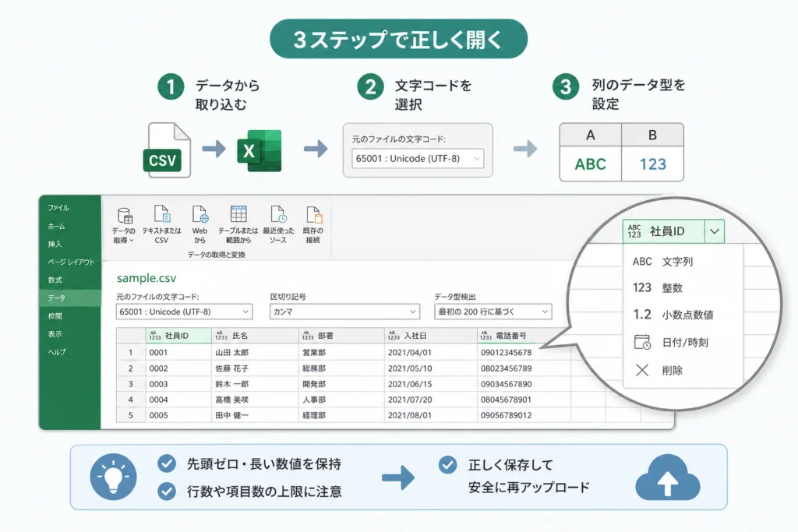
Task: Click the cloud upload icon
Action: point(667,477)
